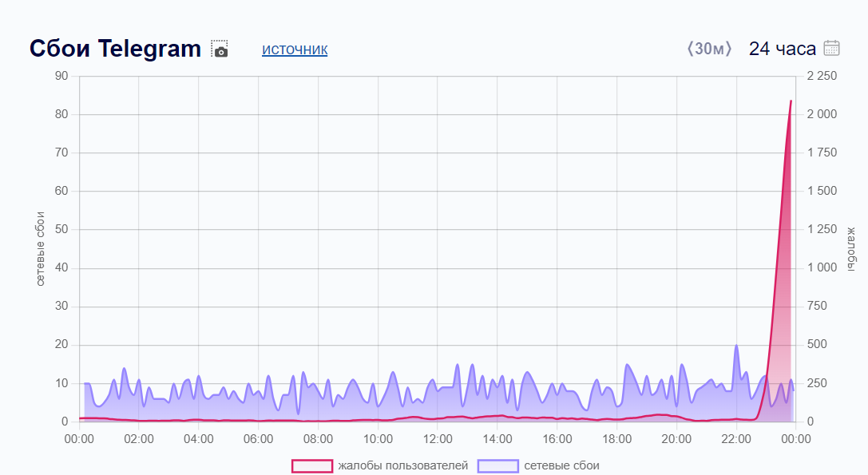The height and width of the screenshot is (475, 868).
Task: Click the vertical жалобы axis title
Action: click(850, 248)
